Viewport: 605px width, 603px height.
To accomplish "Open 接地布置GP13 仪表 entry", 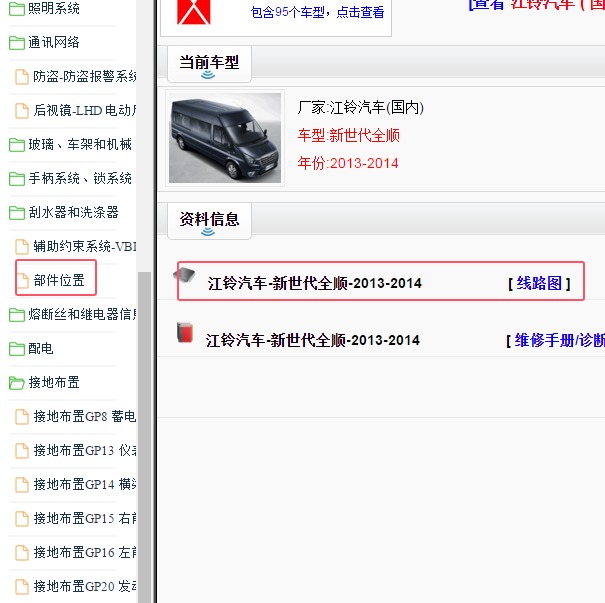I will click(x=84, y=450).
